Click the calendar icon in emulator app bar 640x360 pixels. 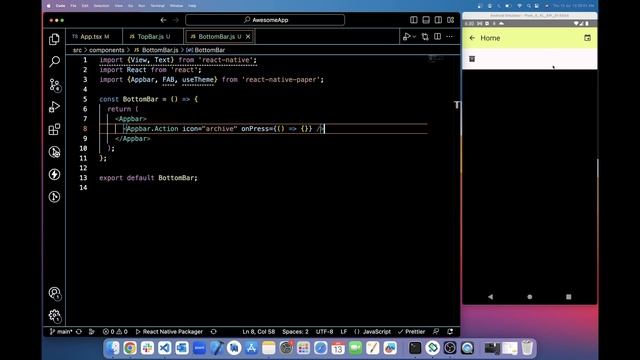coord(587,38)
